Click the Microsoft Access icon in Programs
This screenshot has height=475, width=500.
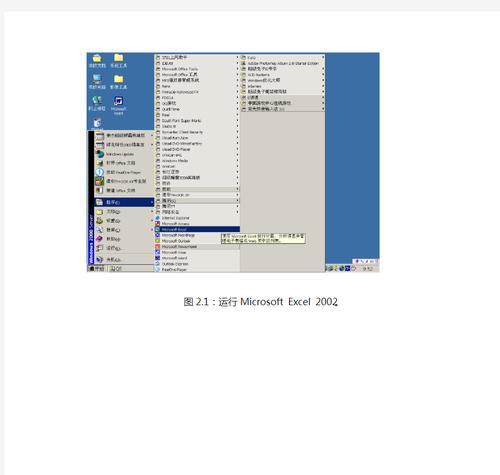coord(158,223)
